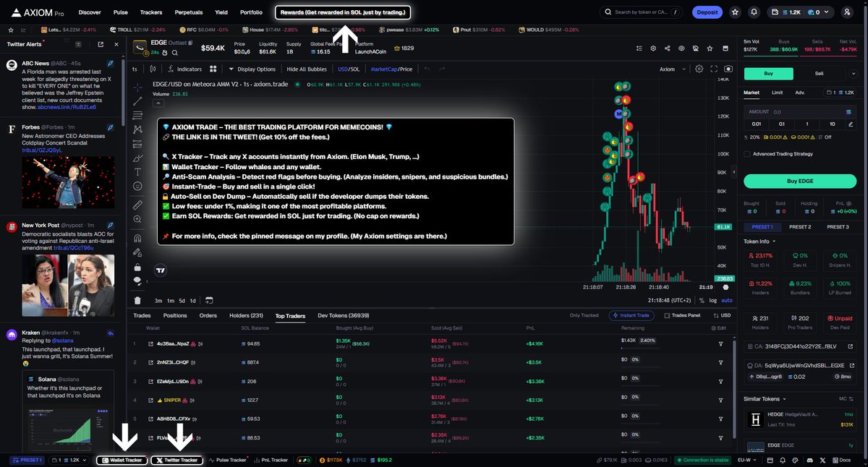Open the Pulse menu item

click(x=121, y=12)
